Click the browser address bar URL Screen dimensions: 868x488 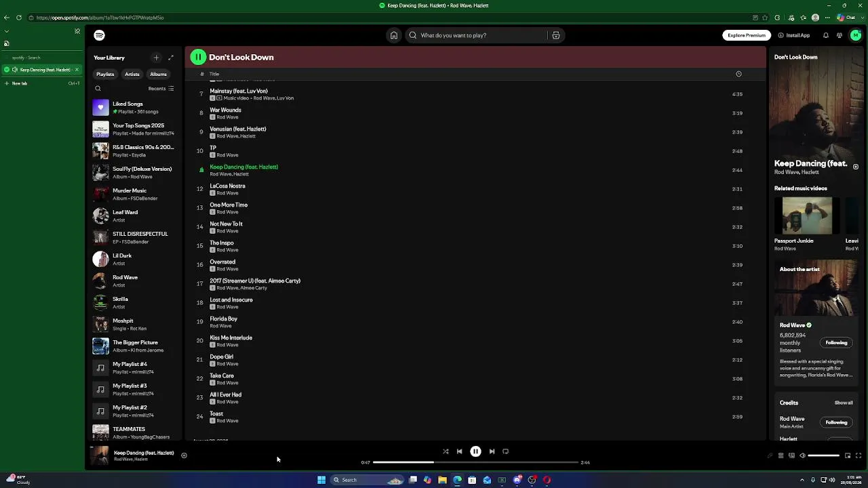(x=100, y=18)
